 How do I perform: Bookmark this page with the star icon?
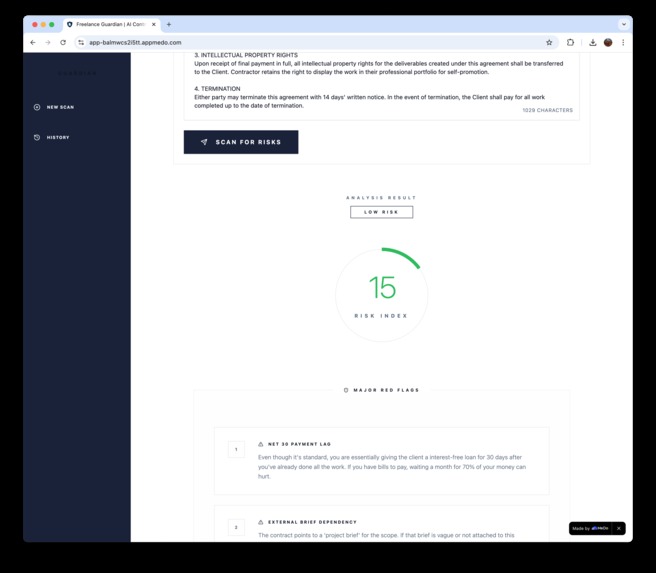pos(549,42)
